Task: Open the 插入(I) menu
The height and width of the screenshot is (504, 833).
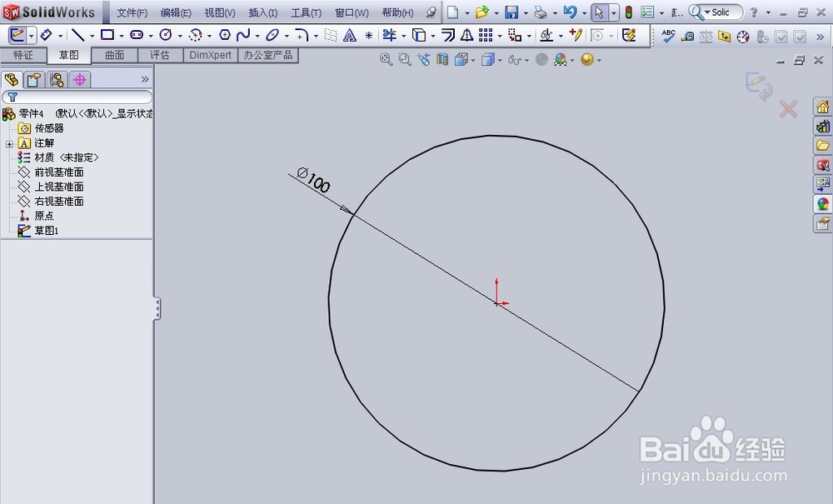Action: pos(263,12)
